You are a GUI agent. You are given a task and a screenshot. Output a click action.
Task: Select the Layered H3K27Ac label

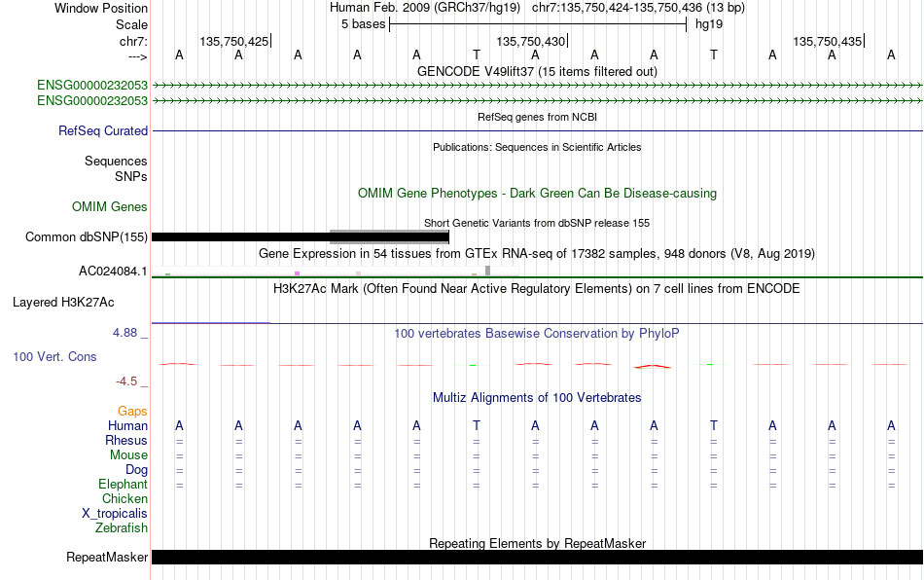tap(63, 303)
